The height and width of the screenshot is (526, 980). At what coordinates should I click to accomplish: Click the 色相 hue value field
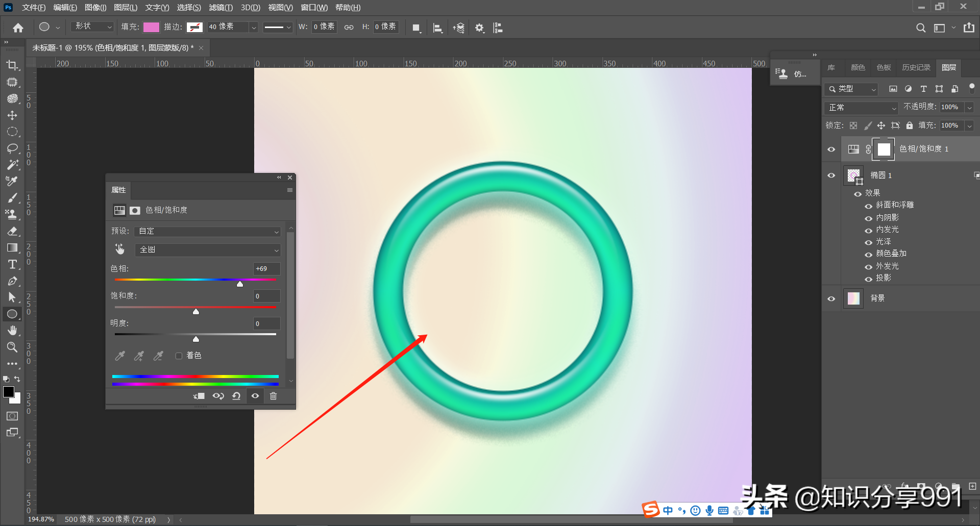click(x=266, y=269)
